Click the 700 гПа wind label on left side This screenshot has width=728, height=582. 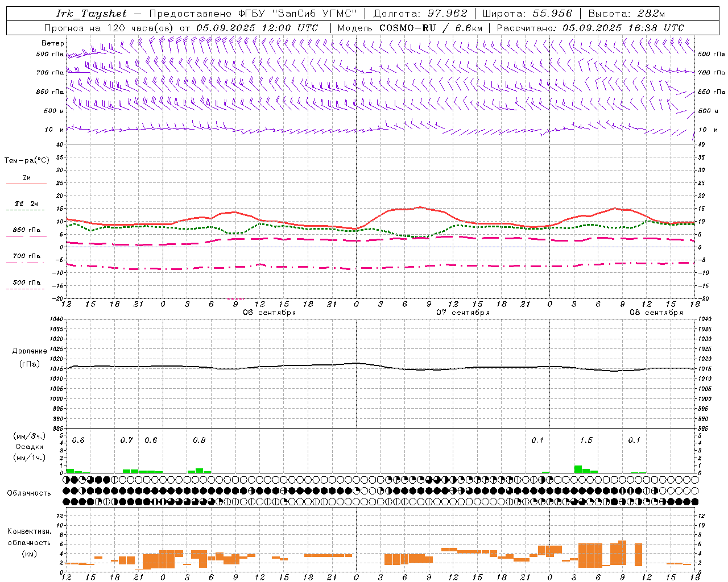click(50, 73)
